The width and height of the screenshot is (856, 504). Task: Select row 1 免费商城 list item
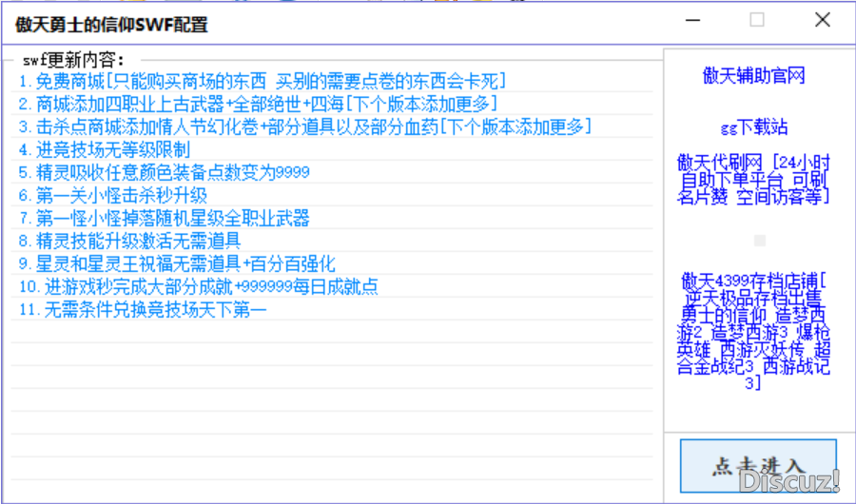point(332,82)
